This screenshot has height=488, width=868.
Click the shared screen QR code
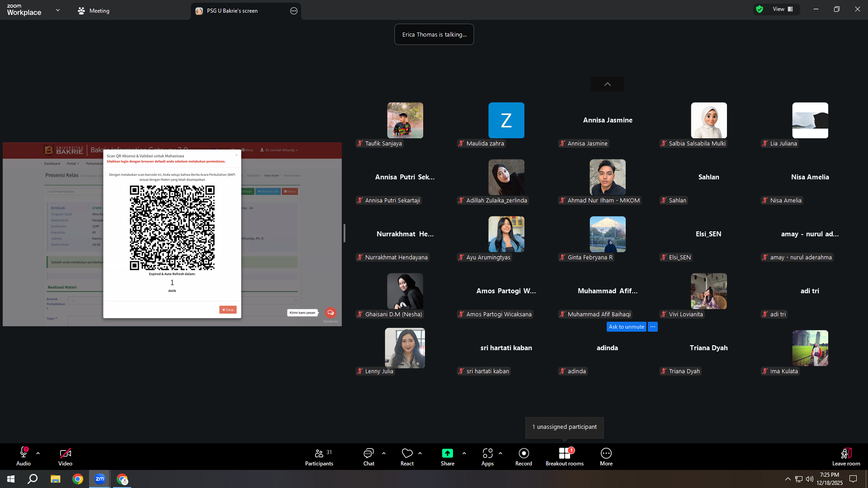tap(172, 228)
